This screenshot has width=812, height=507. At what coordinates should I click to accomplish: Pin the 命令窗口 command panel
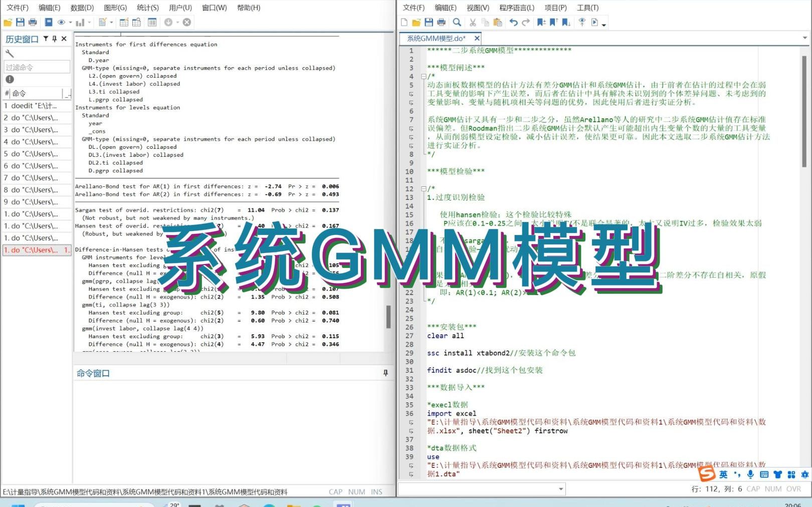click(x=385, y=373)
